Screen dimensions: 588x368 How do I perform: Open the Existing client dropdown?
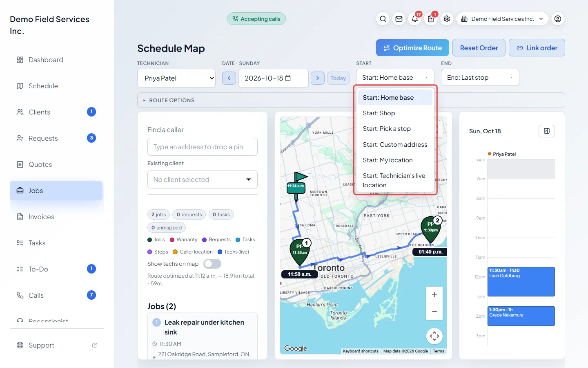pyautogui.click(x=203, y=180)
